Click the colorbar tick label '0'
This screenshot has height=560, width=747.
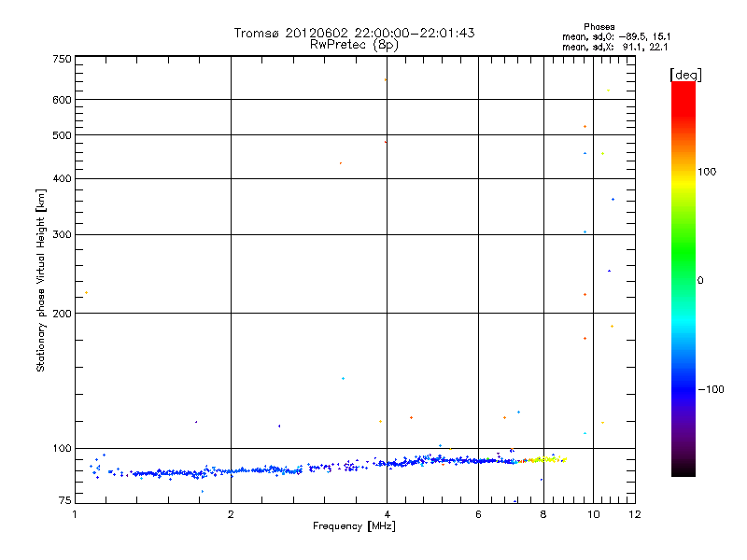click(x=699, y=281)
